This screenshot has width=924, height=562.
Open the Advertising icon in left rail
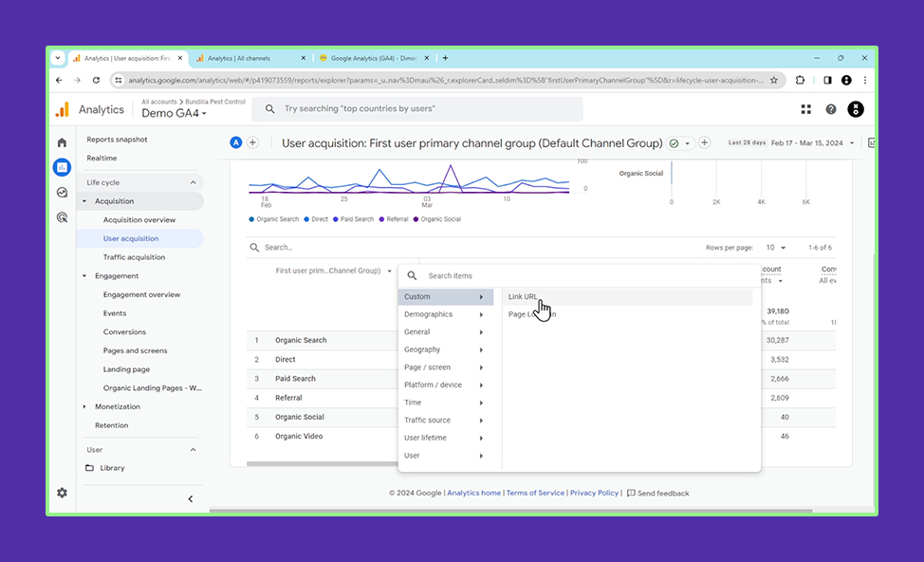point(62,217)
